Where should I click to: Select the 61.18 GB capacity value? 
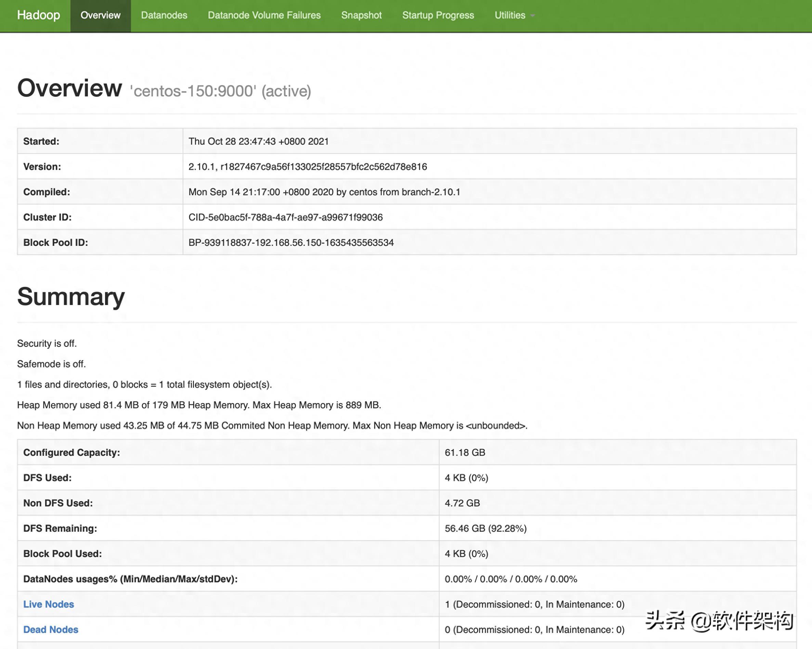465,452
